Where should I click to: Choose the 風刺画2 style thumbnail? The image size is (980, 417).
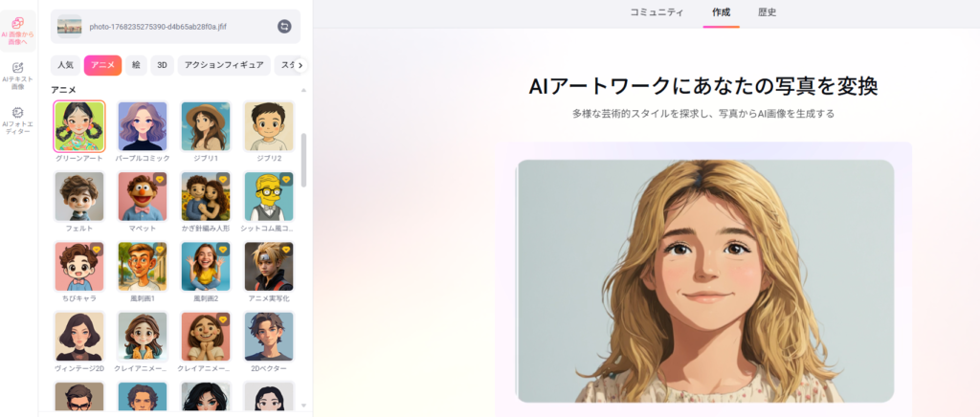coord(206,267)
